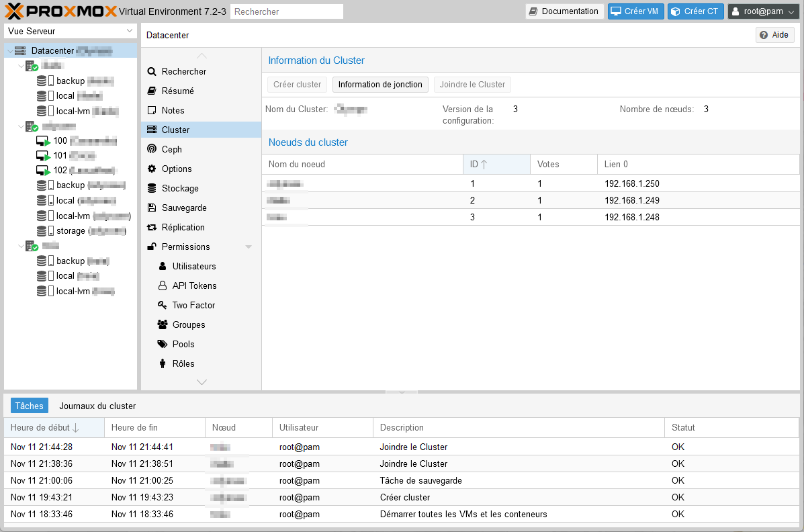Viewport: 804px width, 532px height.
Task: Click the Information de jonction button
Action: coord(380,85)
